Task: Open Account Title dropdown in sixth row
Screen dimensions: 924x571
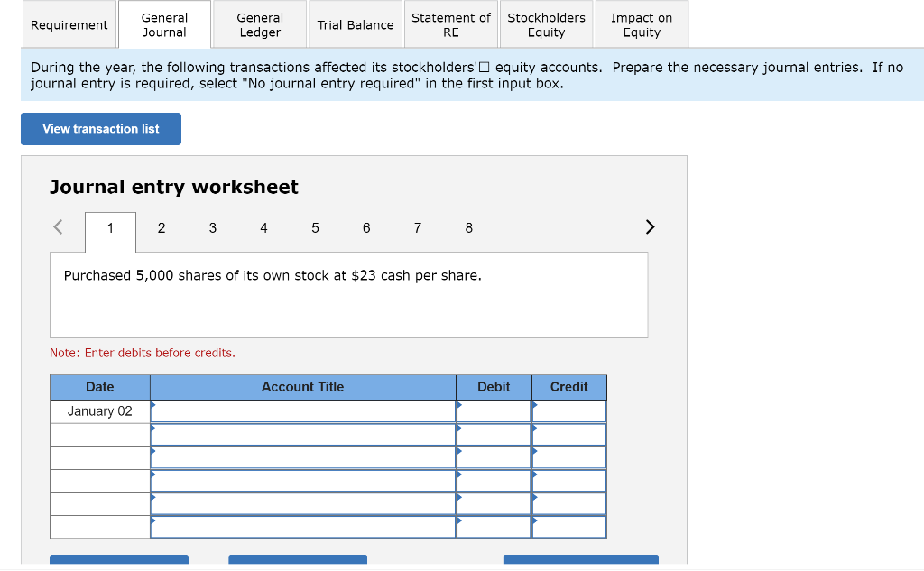Action: click(303, 527)
